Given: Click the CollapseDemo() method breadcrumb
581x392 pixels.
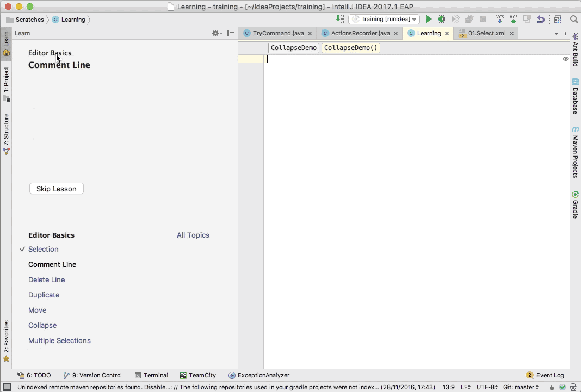Looking at the screenshot, I should (350, 48).
